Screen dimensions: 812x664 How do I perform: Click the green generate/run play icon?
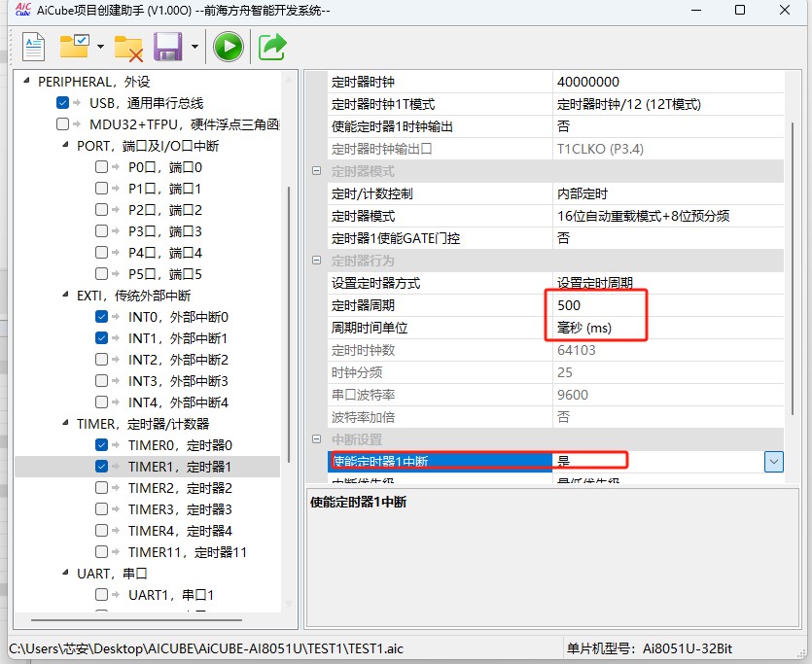pyautogui.click(x=229, y=47)
